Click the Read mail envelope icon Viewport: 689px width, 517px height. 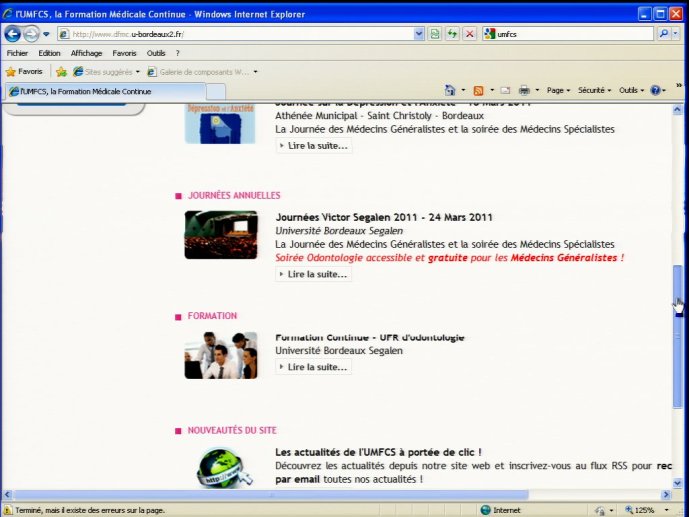coord(505,90)
